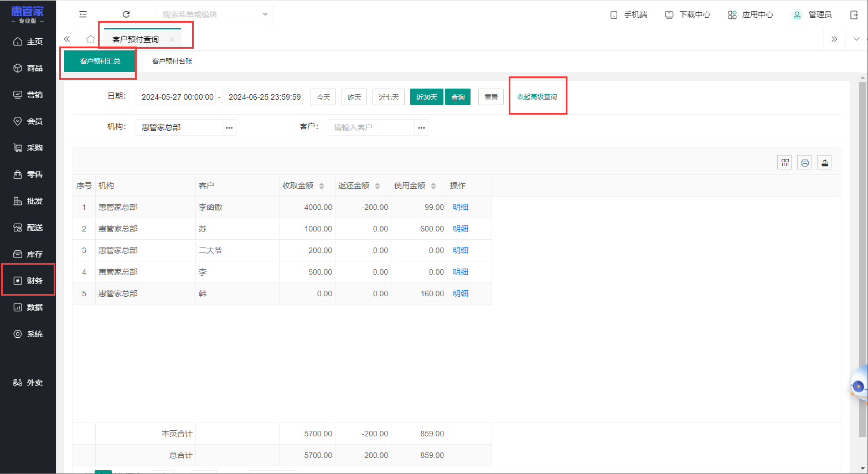
Task: Open 财务 module in sidebar
Action: click(x=28, y=281)
